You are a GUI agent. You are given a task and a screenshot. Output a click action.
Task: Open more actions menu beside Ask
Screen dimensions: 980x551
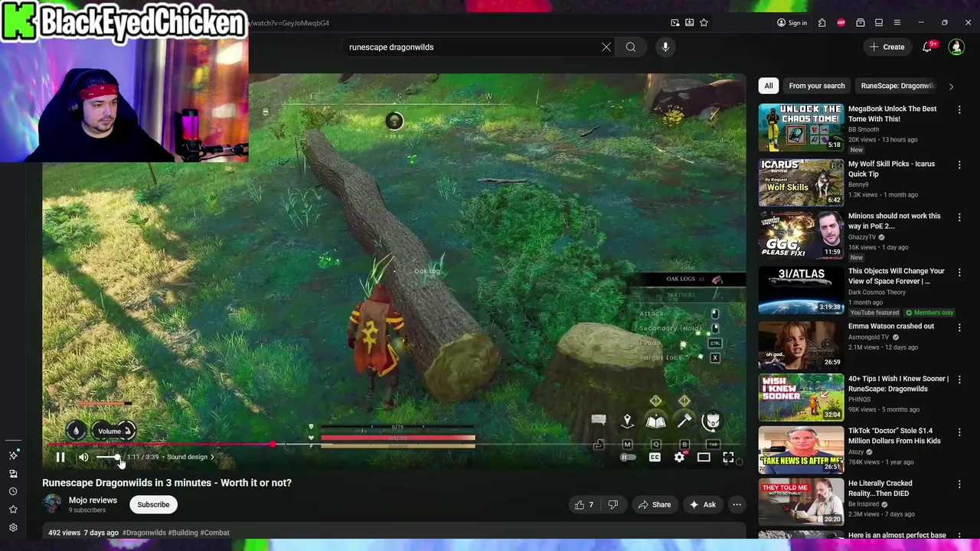(x=737, y=504)
